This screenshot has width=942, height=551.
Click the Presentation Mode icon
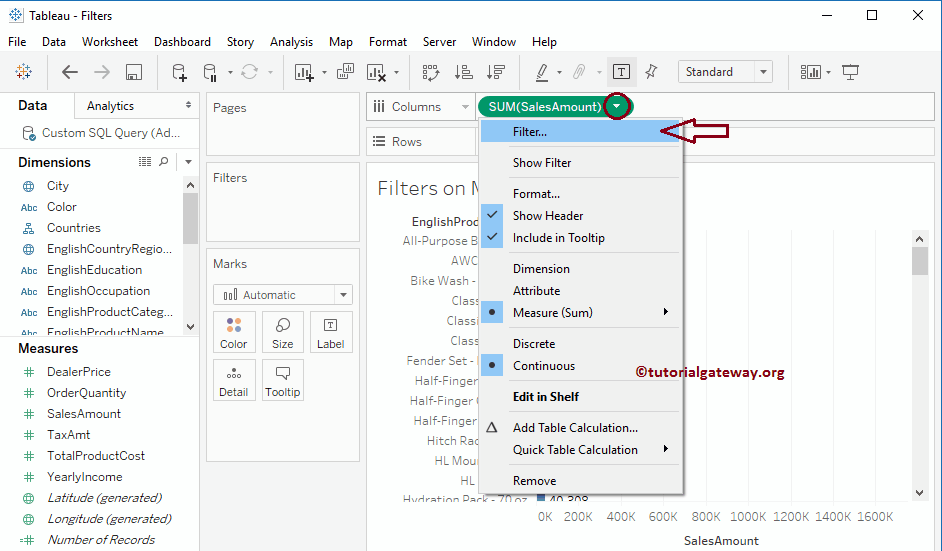(850, 72)
